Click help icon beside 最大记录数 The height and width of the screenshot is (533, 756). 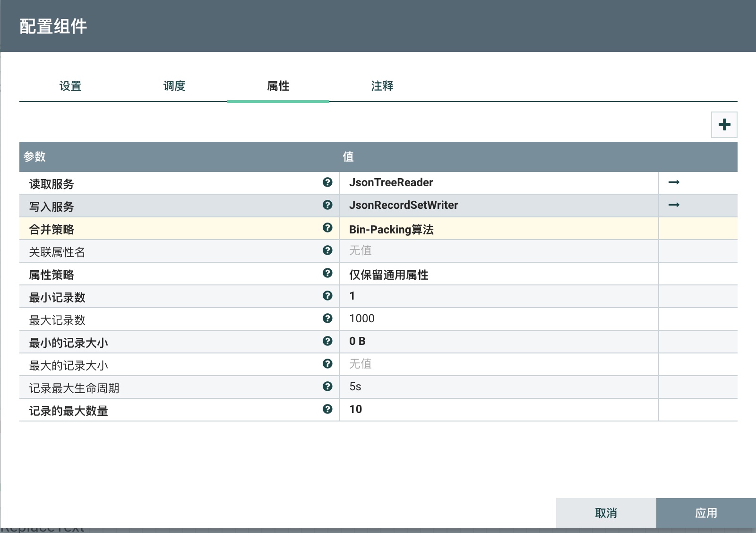[327, 318]
